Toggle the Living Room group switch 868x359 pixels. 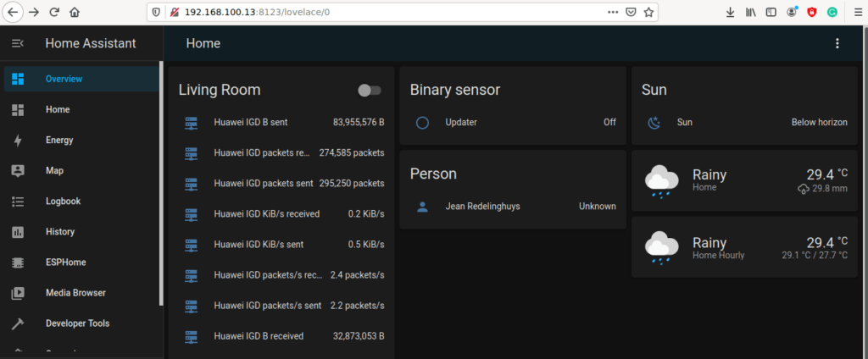[370, 90]
